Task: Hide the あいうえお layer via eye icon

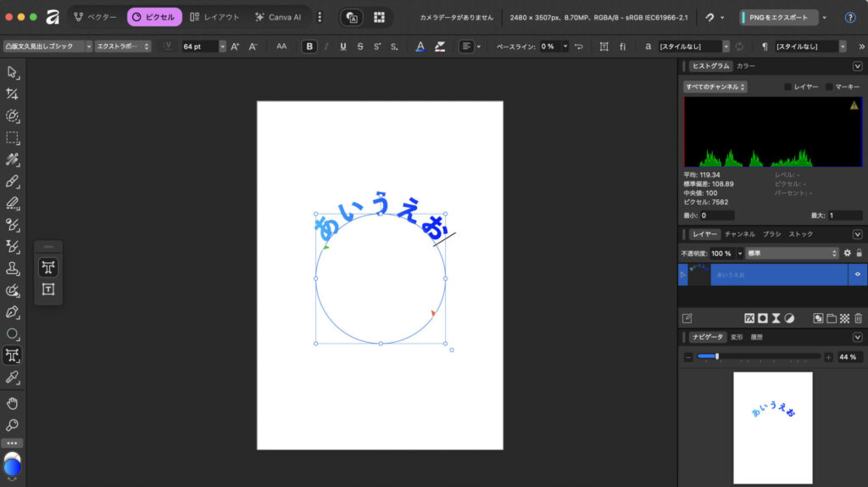Action: 857,274
